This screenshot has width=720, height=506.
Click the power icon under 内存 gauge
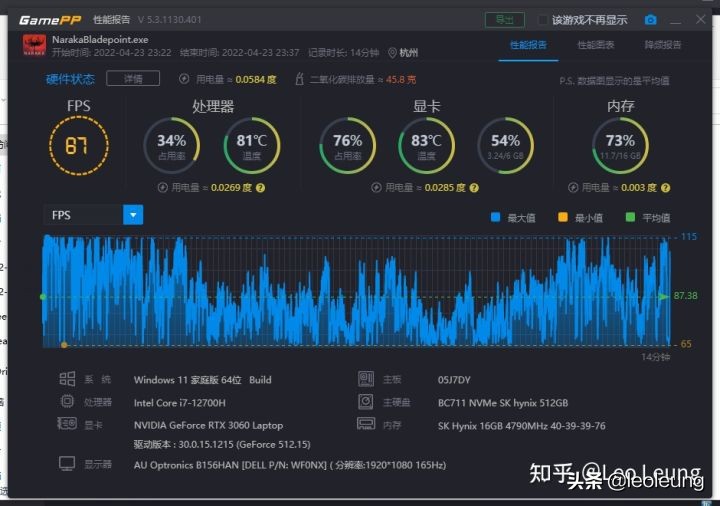tap(573, 187)
